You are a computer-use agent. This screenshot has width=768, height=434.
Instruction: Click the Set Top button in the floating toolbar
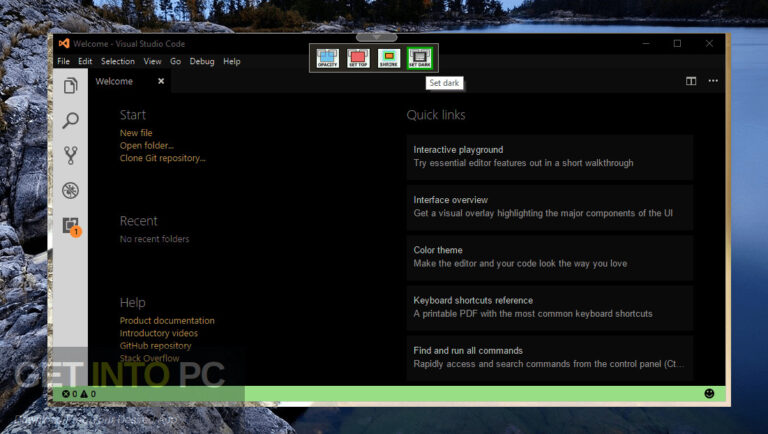(x=358, y=58)
